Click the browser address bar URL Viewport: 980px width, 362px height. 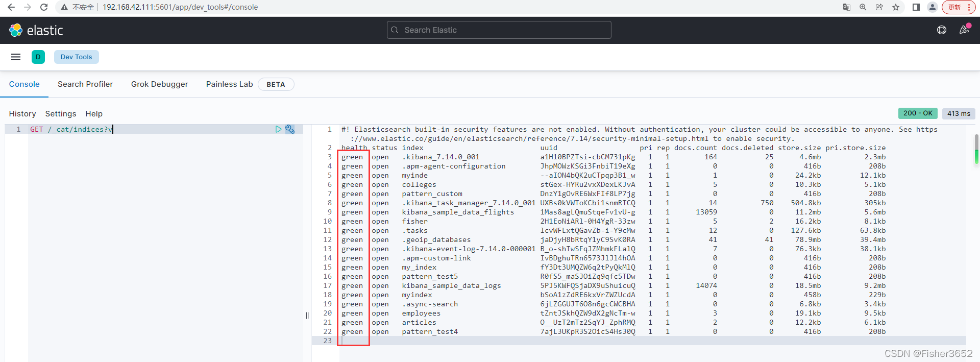[x=180, y=7]
